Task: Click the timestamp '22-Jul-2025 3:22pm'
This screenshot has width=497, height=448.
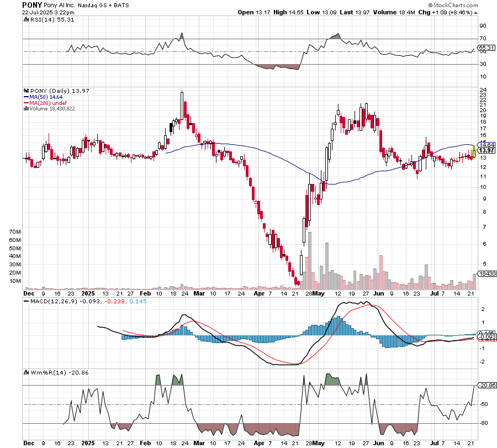Action: 48,13
